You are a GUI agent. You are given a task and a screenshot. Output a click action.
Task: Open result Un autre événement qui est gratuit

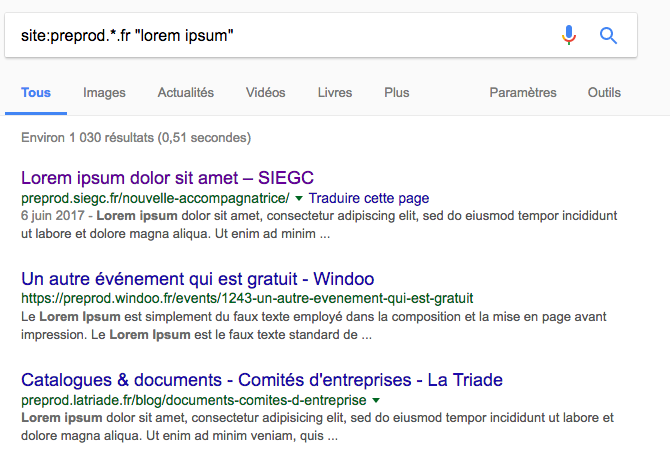(197, 279)
